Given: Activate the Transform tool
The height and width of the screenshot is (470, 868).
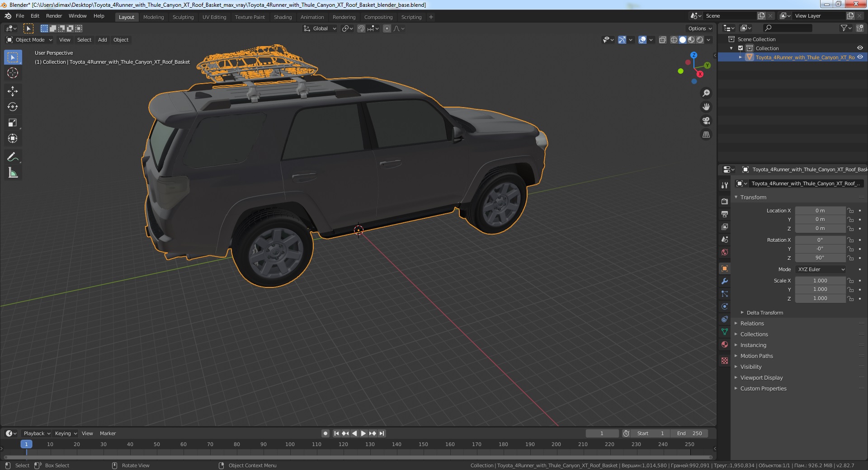Looking at the screenshot, I should (x=13, y=139).
